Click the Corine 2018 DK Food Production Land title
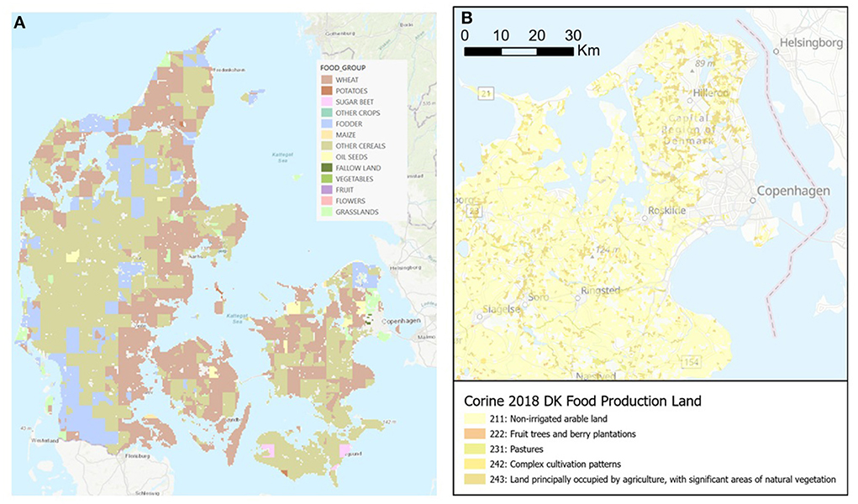This screenshot has height=504, width=858. click(x=582, y=402)
